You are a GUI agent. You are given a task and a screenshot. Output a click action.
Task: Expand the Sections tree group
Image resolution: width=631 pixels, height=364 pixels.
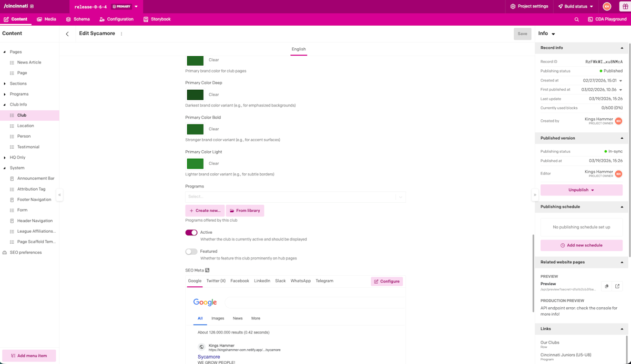5,84
